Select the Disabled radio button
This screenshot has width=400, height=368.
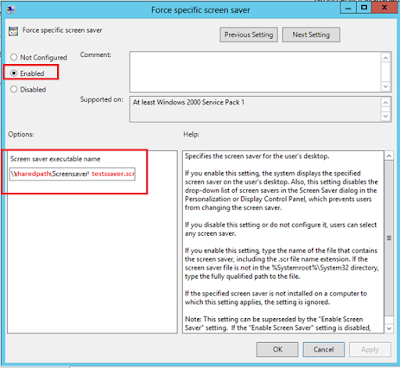[13, 89]
